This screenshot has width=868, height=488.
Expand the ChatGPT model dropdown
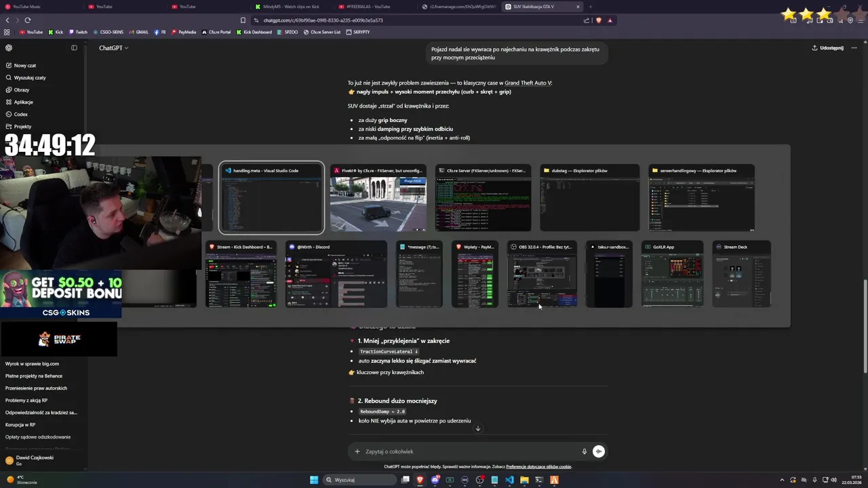pos(113,48)
